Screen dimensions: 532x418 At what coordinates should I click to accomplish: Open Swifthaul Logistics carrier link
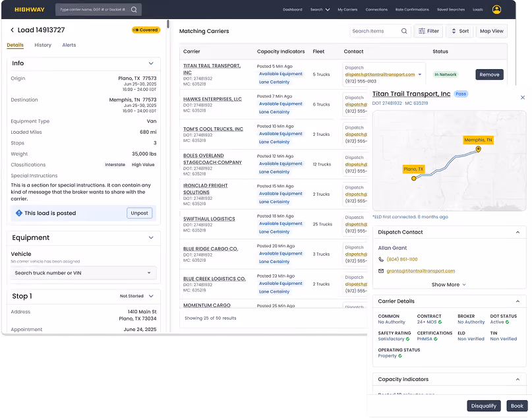point(209,219)
